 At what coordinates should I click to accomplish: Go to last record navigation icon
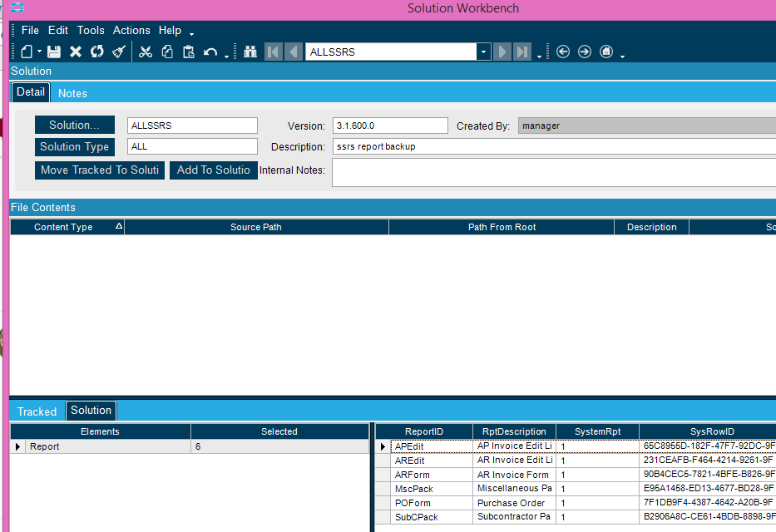tap(521, 52)
